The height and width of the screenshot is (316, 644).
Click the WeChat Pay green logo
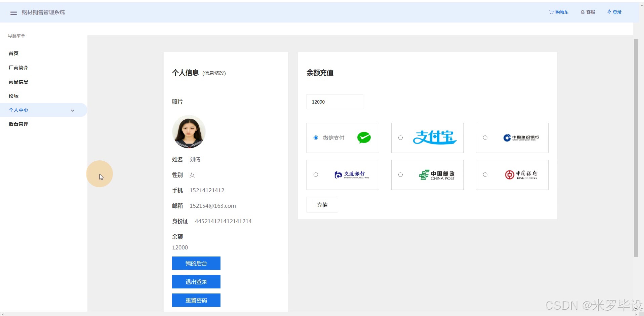[x=364, y=137]
